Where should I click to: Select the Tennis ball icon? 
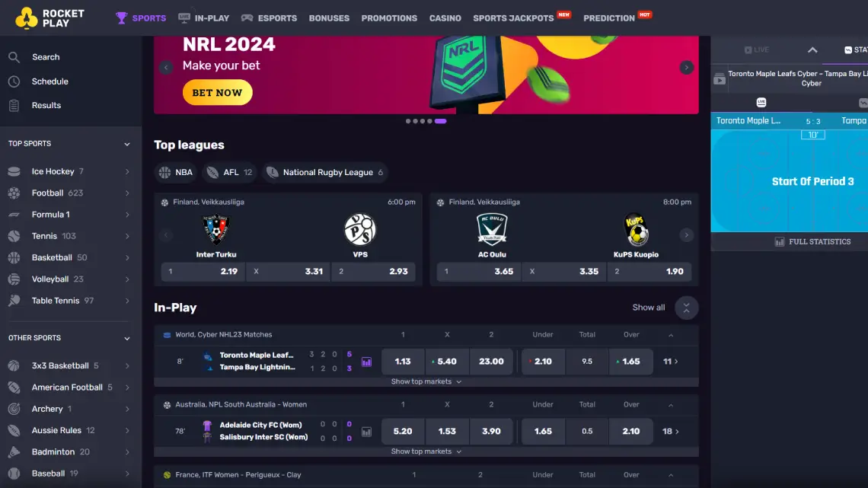click(14, 236)
